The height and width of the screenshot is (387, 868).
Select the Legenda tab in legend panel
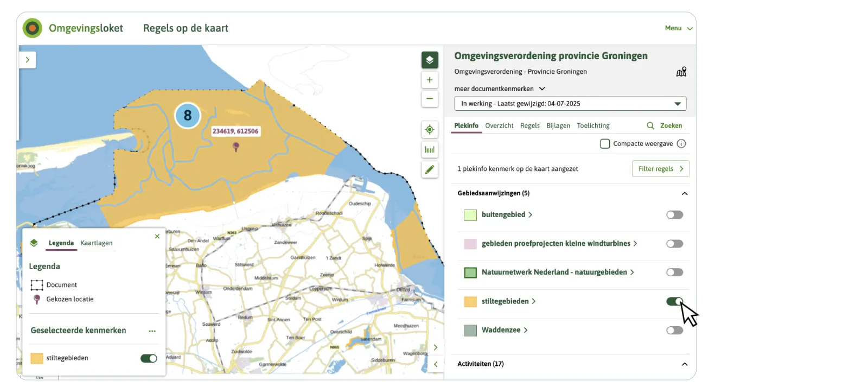[61, 243]
